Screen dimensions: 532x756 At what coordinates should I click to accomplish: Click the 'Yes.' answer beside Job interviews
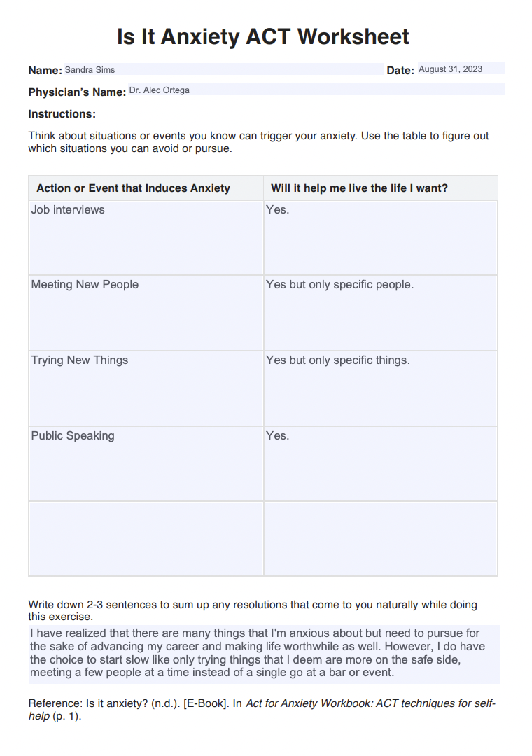click(x=380, y=237)
